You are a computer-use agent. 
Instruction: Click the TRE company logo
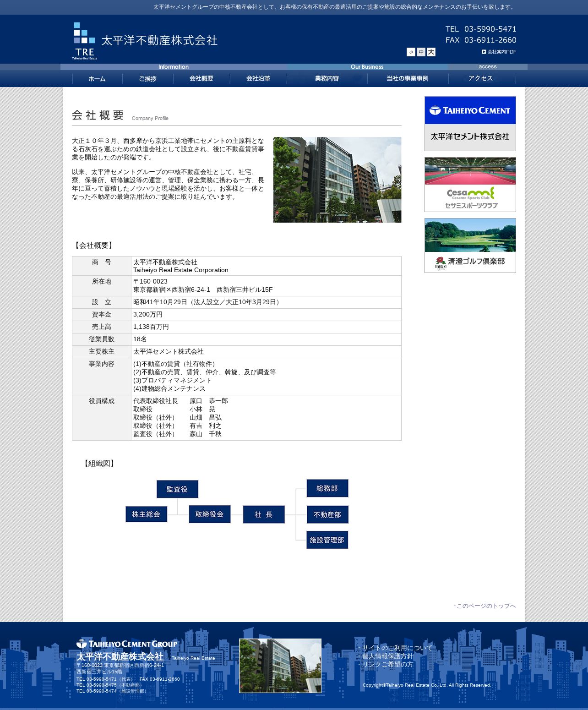coord(84,41)
